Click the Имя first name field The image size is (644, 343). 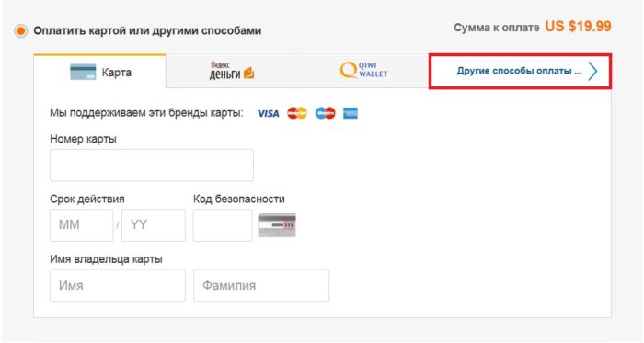[x=118, y=285]
